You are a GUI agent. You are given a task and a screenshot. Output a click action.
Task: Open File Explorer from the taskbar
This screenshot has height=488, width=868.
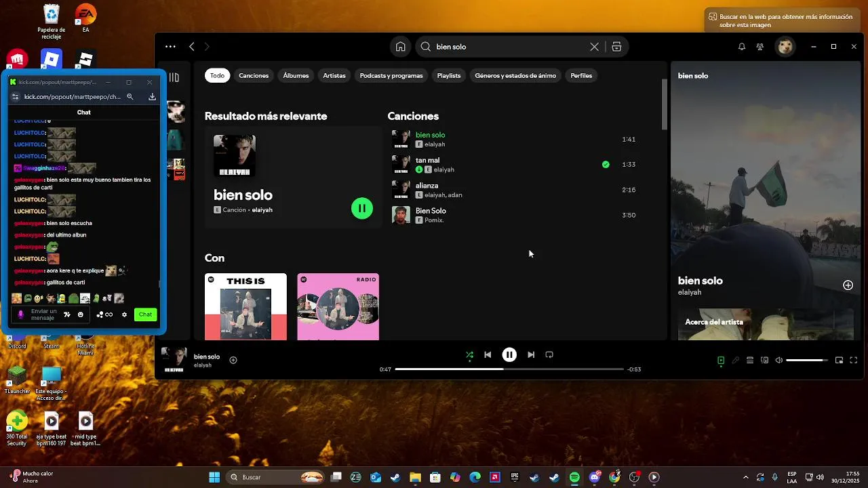coord(415,477)
